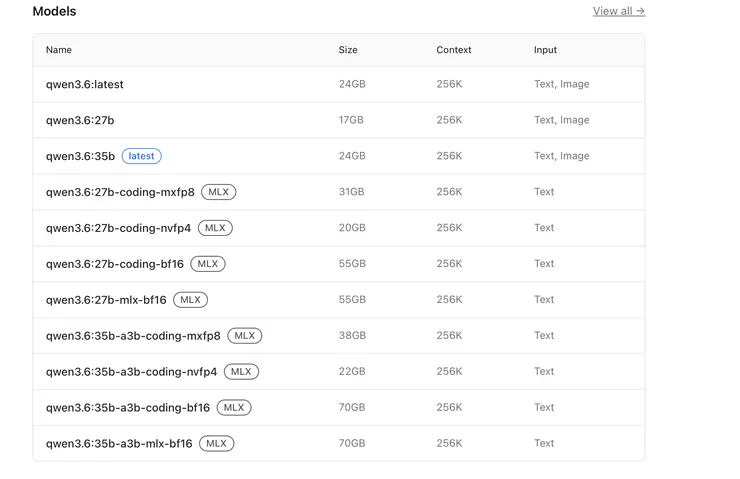Select 256K context of qwen3.6:27b-coding-nvfp4

pyautogui.click(x=449, y=227)
